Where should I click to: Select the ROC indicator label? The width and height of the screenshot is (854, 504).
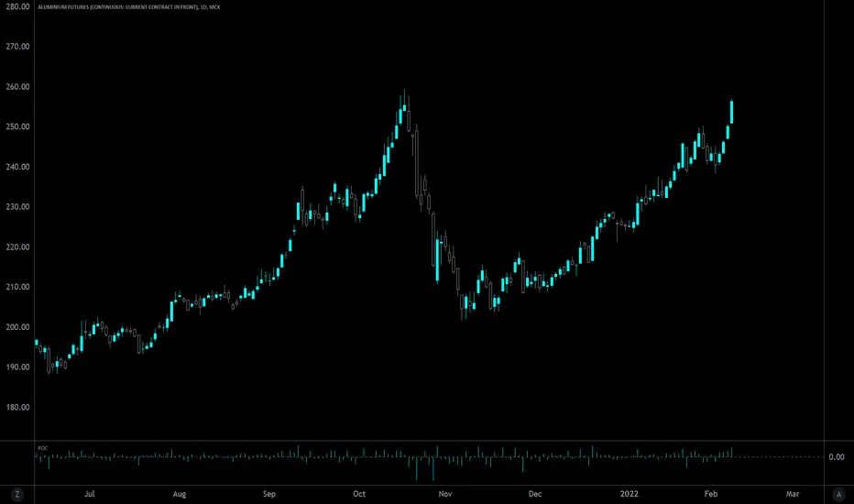click(x=42, y=448)
